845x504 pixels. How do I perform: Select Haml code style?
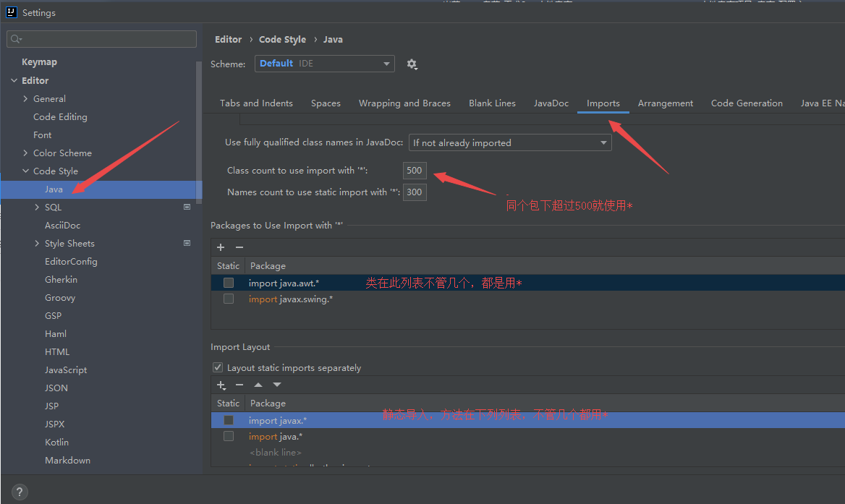pyautogui.click(x=56, y=334)
